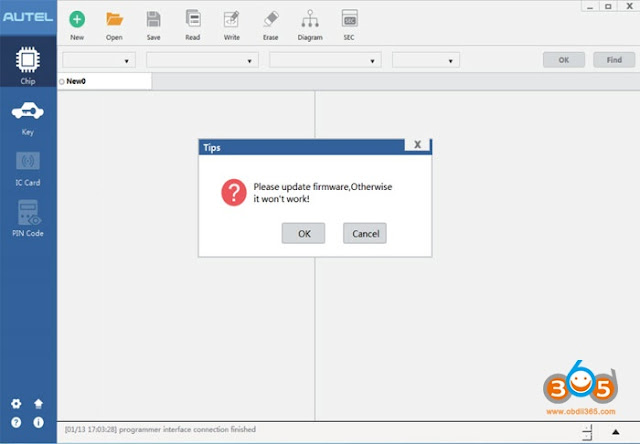This screenshot has height=444, width=640.
Task: Open a file with the Open folder icon
Action: pos(114,19)
